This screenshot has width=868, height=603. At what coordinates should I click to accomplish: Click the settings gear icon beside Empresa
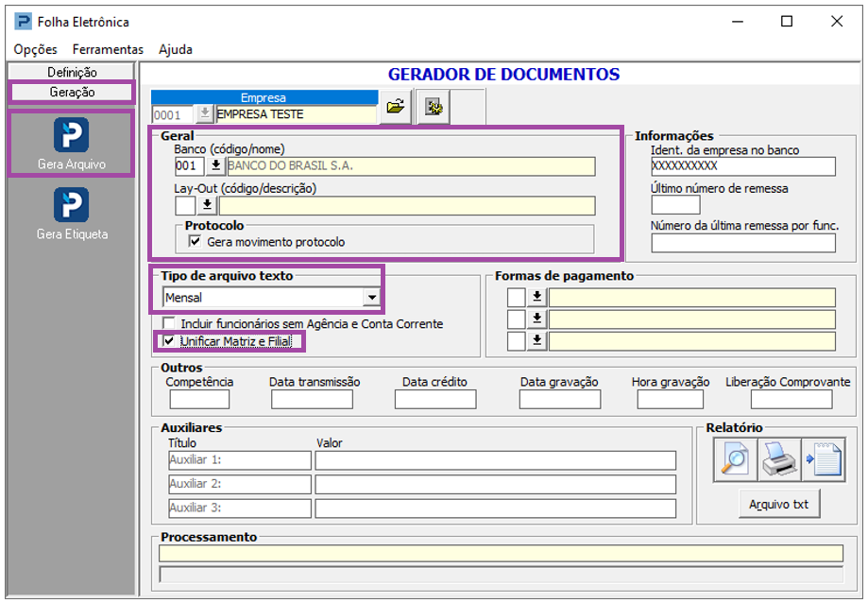tap(434, 108)
